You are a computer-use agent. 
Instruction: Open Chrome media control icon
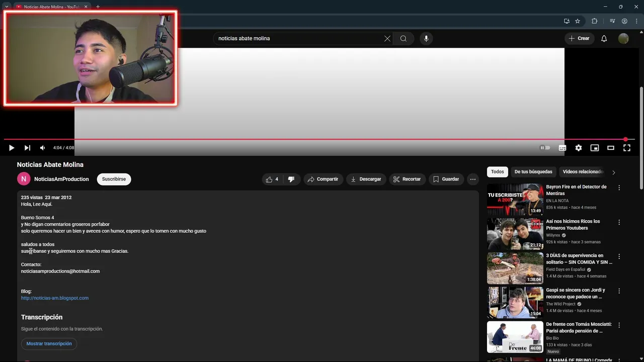pyautogui.click(x=612, y=21)
